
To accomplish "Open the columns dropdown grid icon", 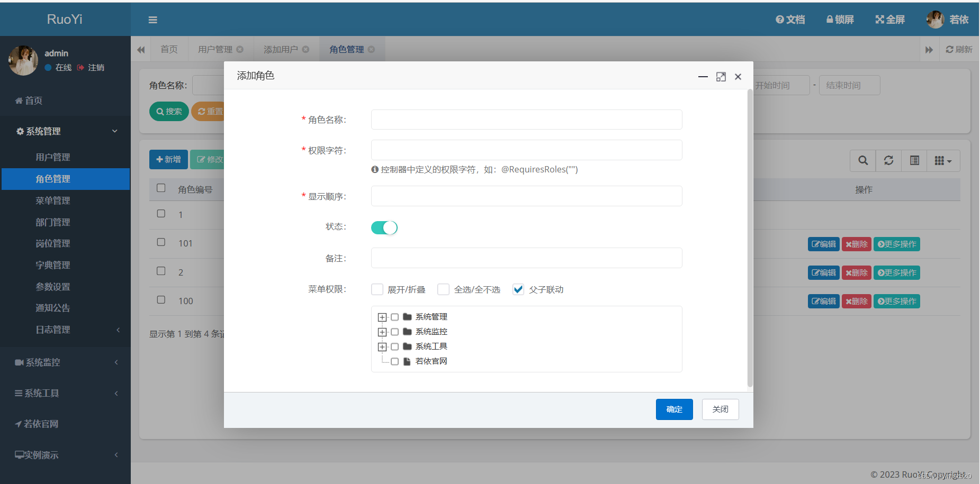I will pos(943,160).
